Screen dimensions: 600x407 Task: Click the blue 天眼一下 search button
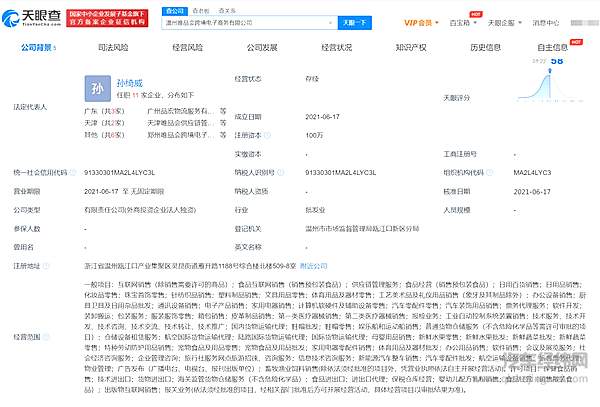pos(355,23)
